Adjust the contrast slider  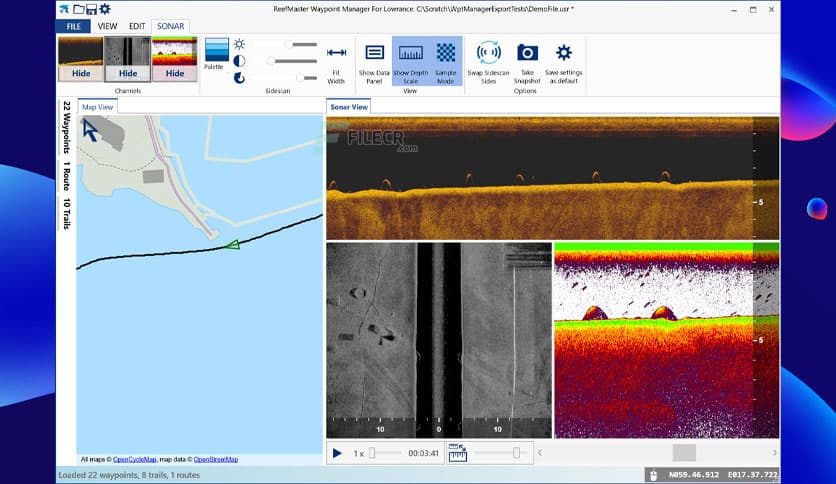[x=271, y=61]
